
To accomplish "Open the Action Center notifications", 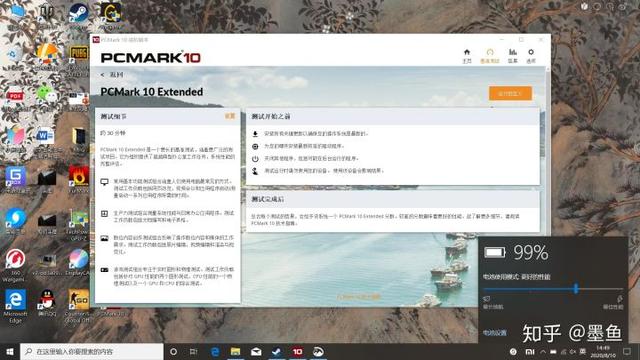I will 627,351.
